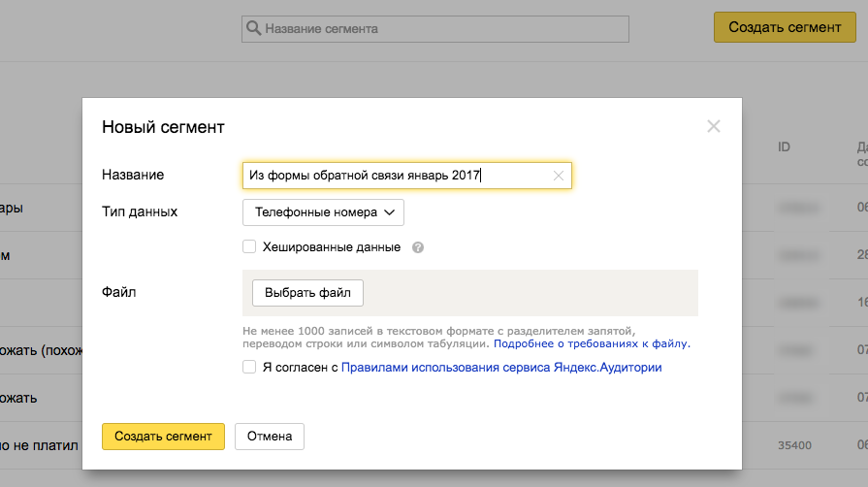The image size is (868, 487).
Task: Open Подробнее о требованиях к файлу link
Action: coord(592,343)
